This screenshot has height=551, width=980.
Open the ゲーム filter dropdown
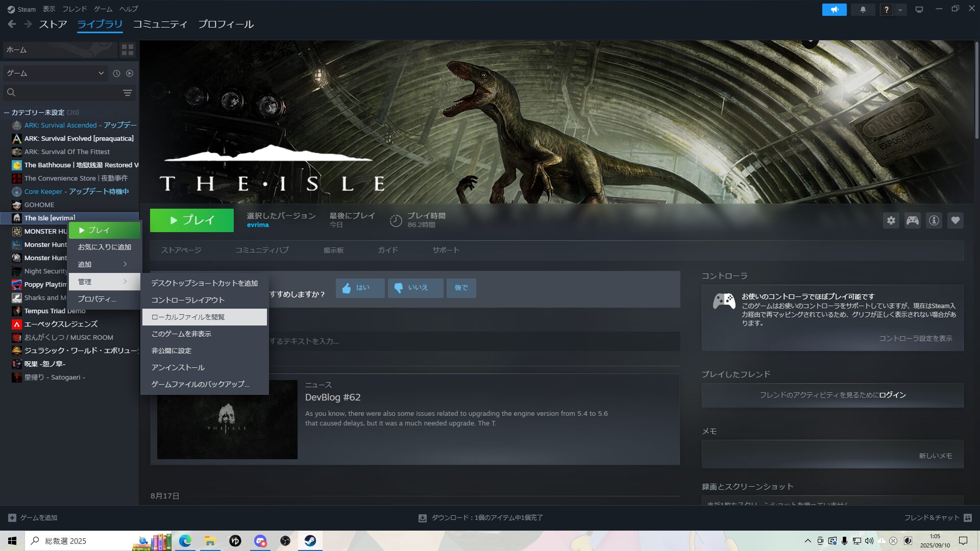click(55, 73)
